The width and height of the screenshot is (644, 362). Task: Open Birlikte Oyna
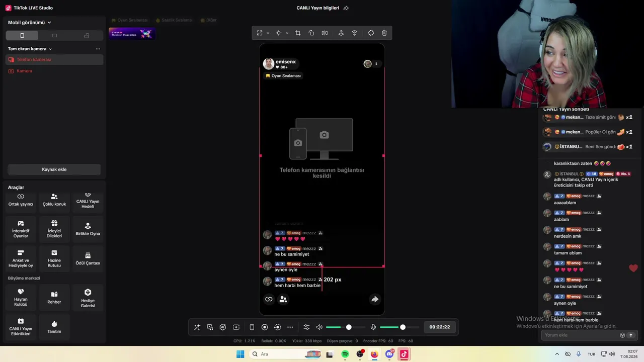click(x=88, y=230)
